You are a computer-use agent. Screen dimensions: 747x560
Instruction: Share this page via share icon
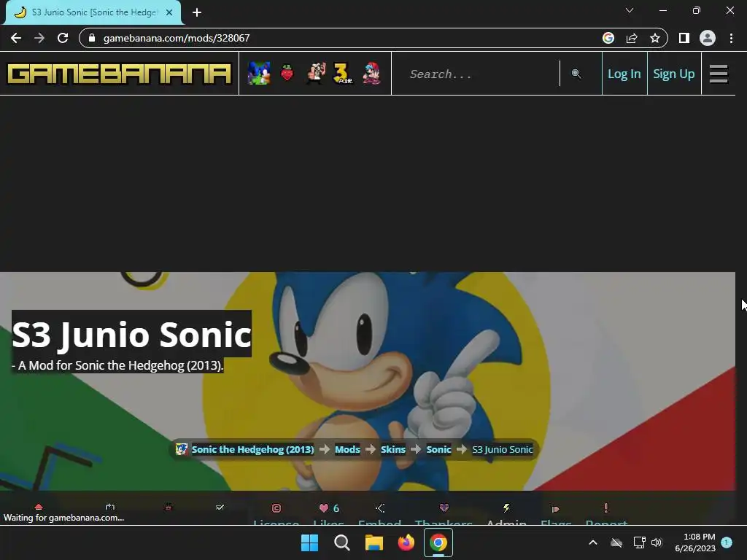point(632,38)
